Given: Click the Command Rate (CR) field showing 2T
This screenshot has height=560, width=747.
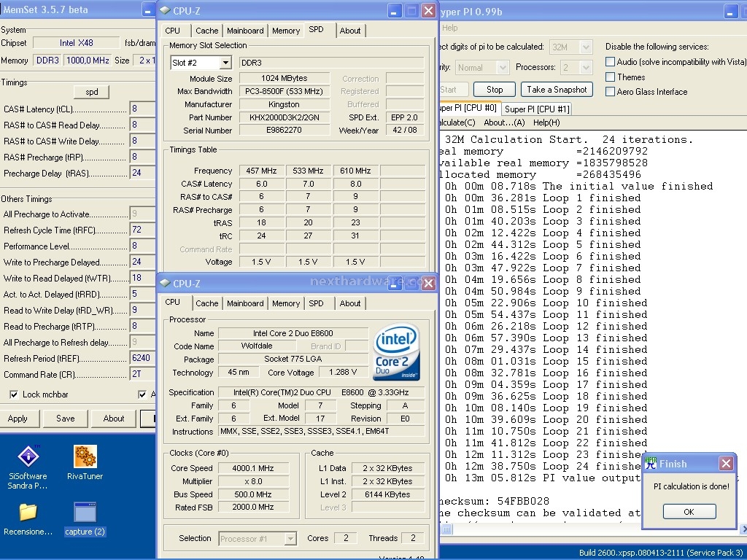Looking at the screenshot, I should tap(142, 374).
